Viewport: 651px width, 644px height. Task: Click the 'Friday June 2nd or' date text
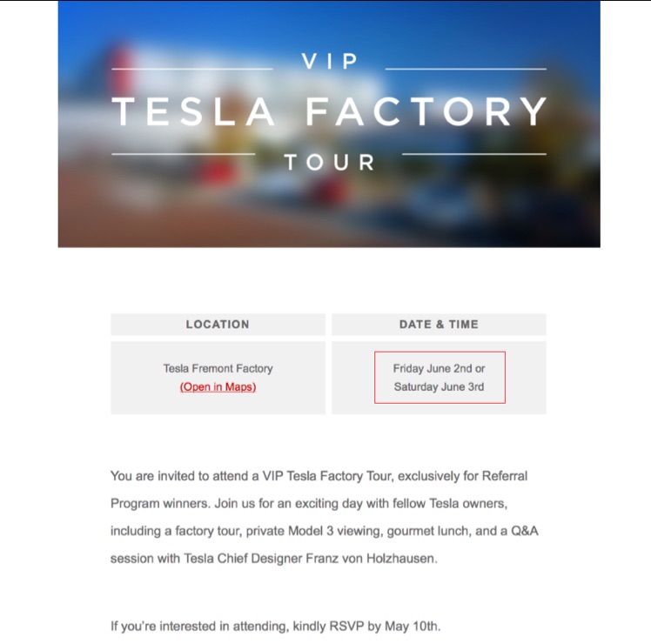point(439,368)
